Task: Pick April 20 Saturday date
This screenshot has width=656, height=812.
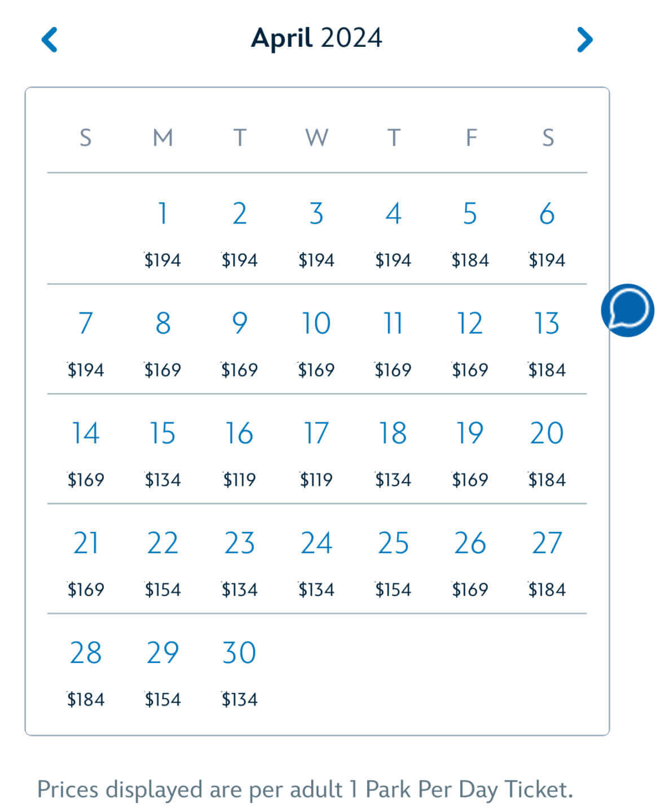Action: 547,453
